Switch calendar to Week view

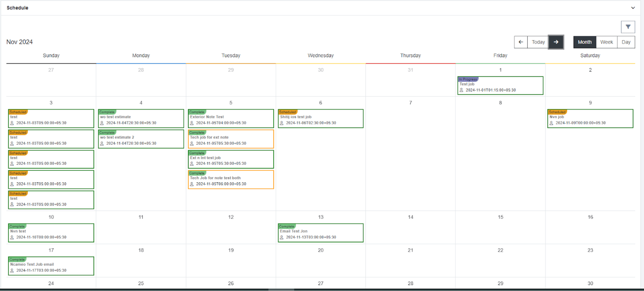tap(606, 42)
